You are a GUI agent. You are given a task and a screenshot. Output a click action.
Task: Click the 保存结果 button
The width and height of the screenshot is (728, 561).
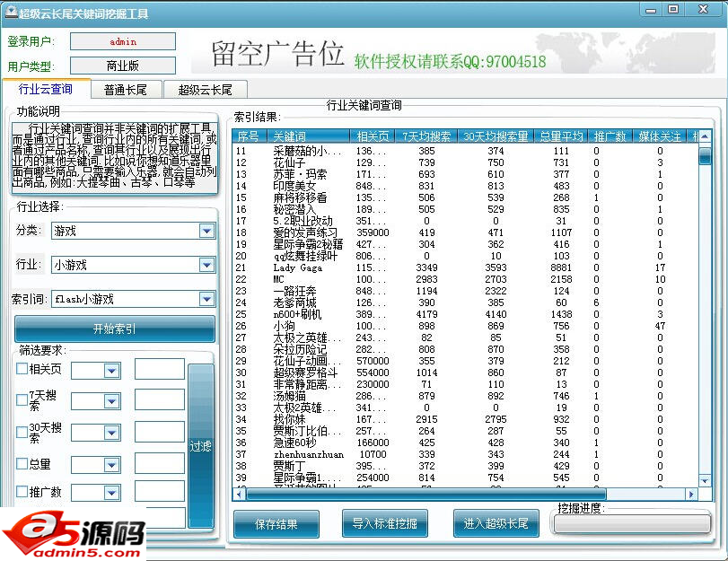pos(276,522)
